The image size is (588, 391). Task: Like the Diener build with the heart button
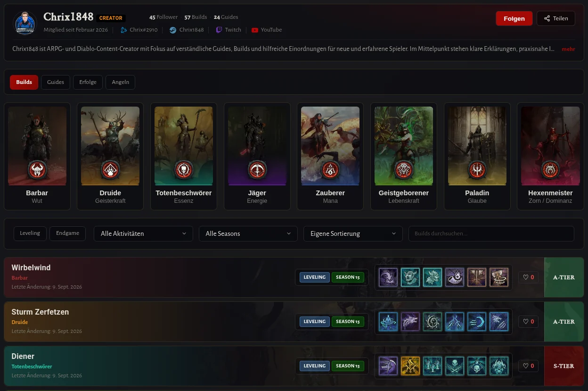pos(528,366)
